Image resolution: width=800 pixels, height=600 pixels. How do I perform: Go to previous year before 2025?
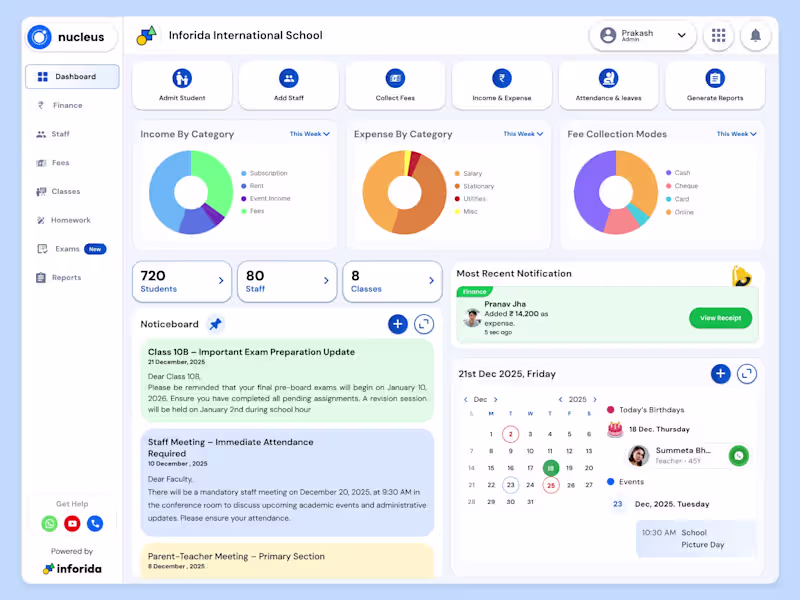pyautogui.click(x=560, y=399)
